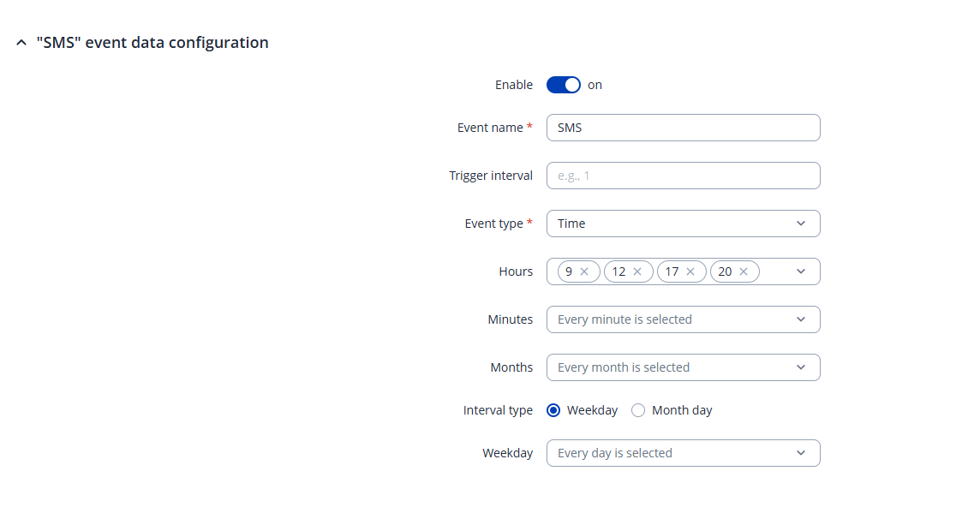Click the Event name input field
980x519 pixels.
683,128
